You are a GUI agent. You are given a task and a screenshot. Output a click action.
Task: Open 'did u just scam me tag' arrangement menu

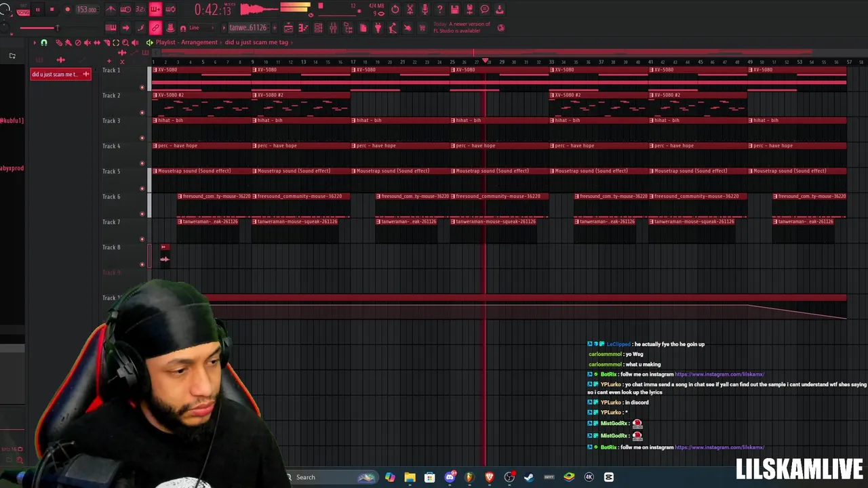point(256,42)
